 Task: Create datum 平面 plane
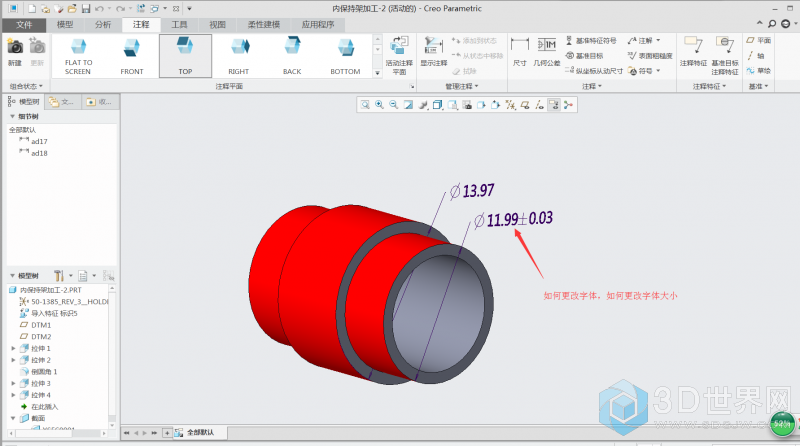758,40
